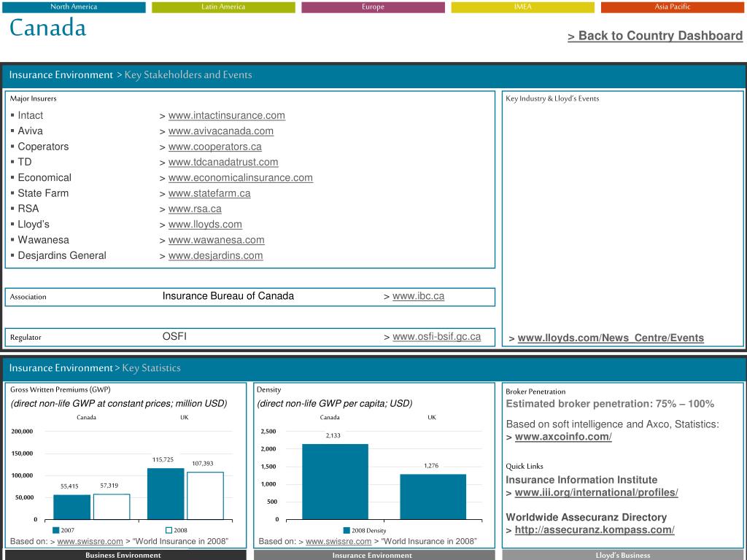Open the Latin America region tab
Viewport: 747px width, 560px height.
point(223,7)
